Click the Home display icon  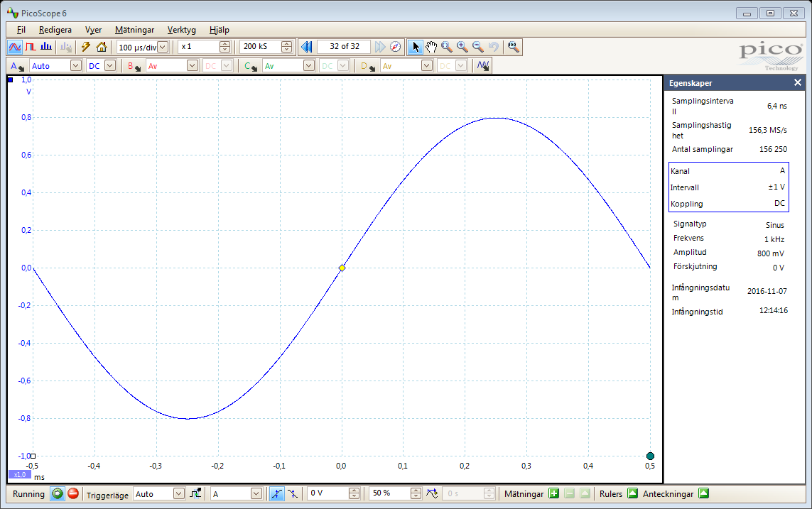(x=102, y=47)
